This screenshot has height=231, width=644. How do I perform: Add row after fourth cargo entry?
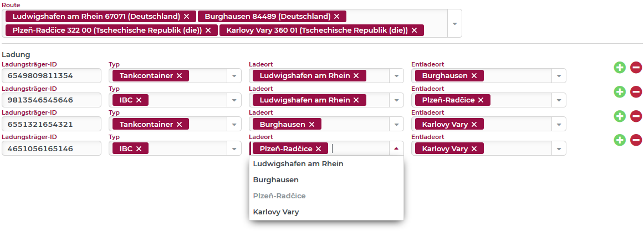620,141
